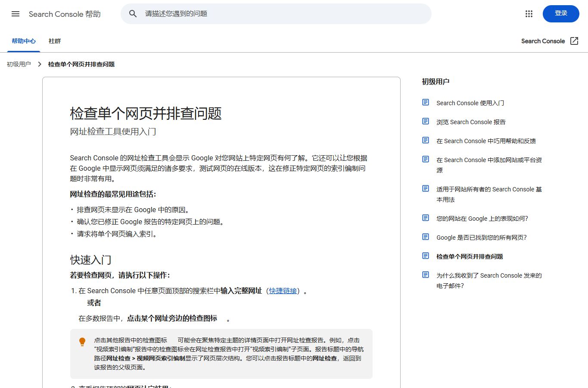Open Search Console 使用入门 article
Image resolution: width=588 pixels, height=388 pixels.
coord(470,103)
